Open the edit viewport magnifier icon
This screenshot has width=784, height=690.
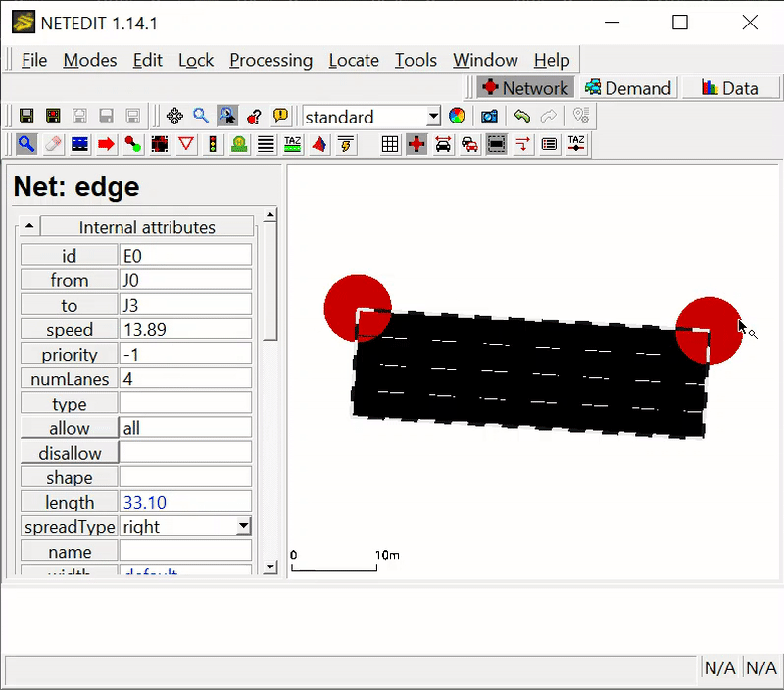coord(201,116)
